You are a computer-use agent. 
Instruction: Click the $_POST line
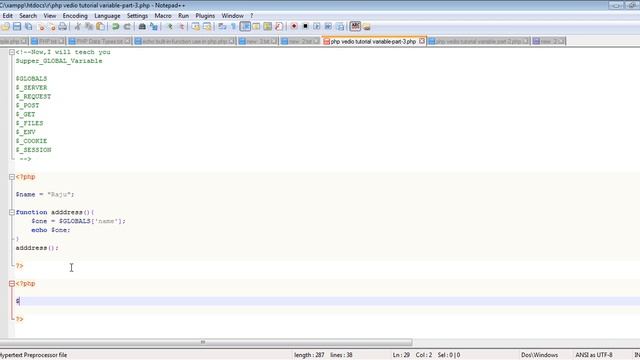tap(27, 105)
